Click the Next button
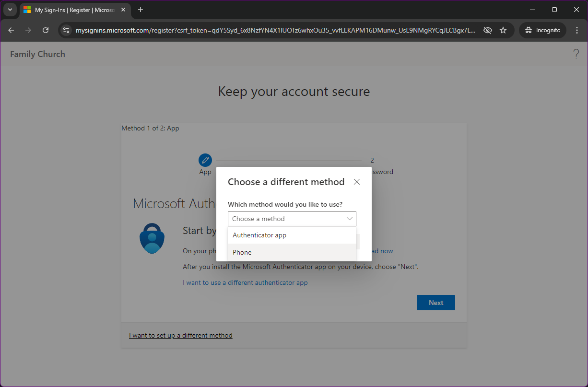Viewport: 588px width, 387px height. point(435,303)
